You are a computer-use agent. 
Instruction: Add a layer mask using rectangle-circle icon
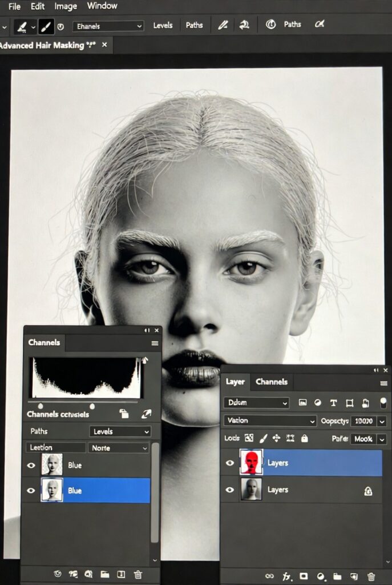(x=304, y=576)
